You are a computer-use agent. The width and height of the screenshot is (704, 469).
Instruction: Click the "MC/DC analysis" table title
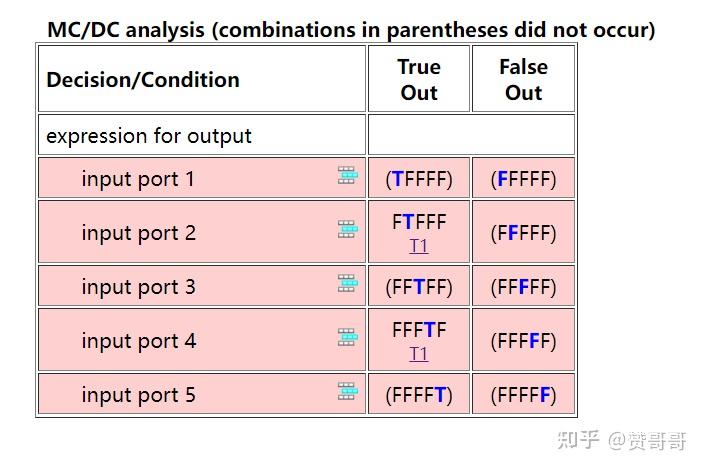pos(351,30)
